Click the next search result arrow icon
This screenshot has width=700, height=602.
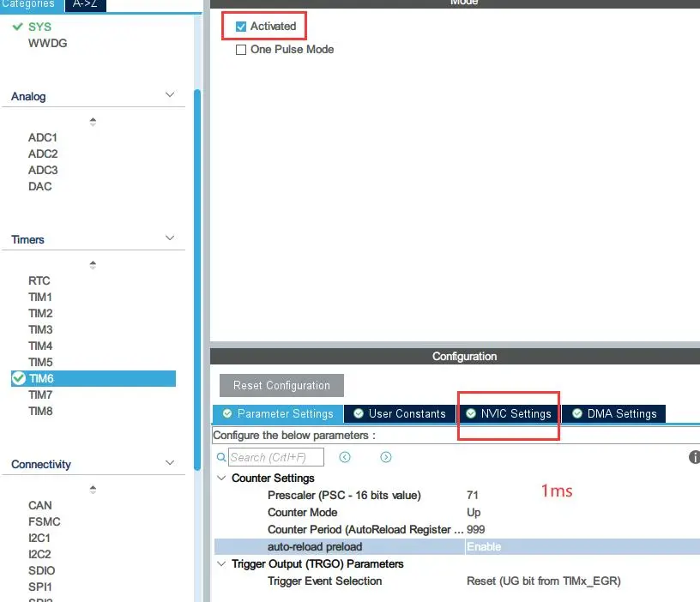click(x=386, y=457)
